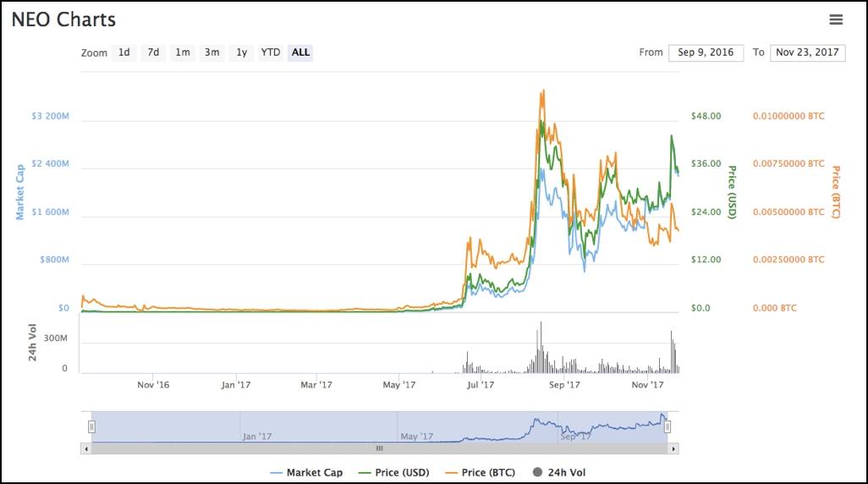Click the Jan '17 label on main axis

(x=235, y=385)
